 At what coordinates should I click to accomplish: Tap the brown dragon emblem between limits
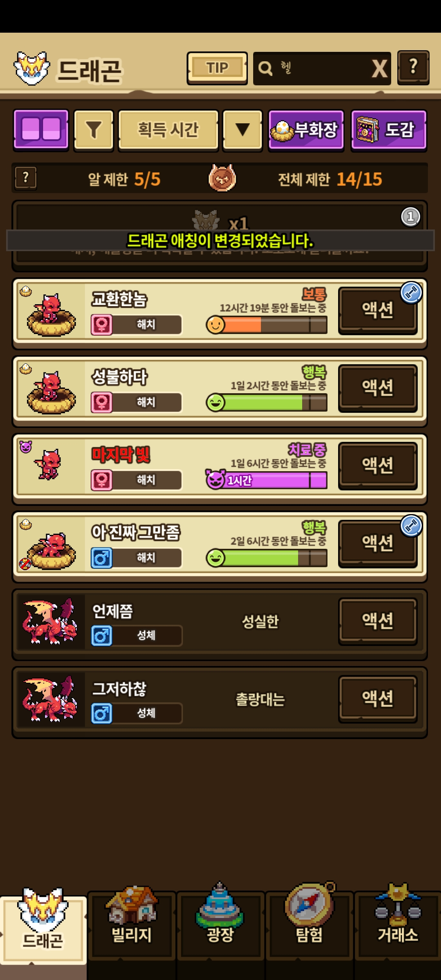click(222, 178)
